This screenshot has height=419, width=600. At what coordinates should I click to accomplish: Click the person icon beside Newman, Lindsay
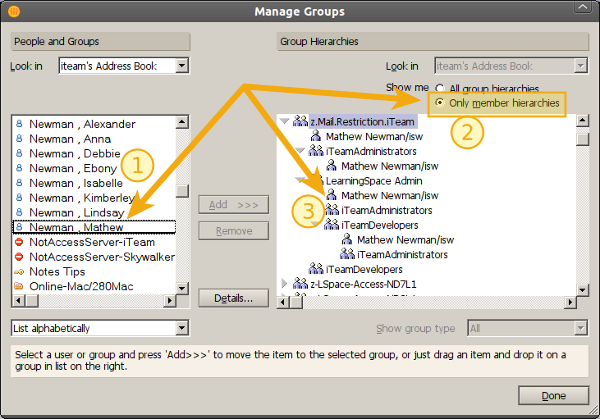point(19,212)
